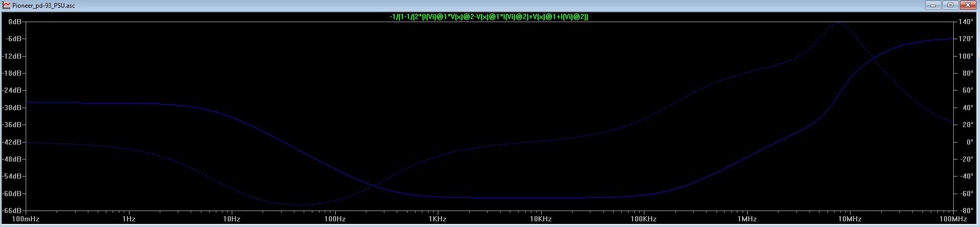This screenshot has width=980, height=227.
Task: Click the -54dB magnitude axis label
Action: (13, 177)
